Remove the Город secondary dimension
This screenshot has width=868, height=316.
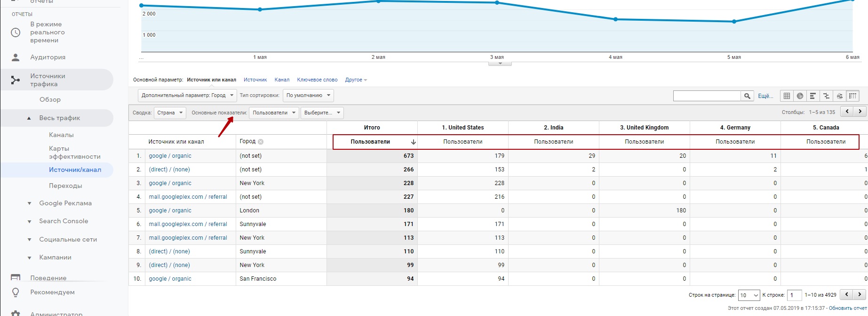(261, 141)
